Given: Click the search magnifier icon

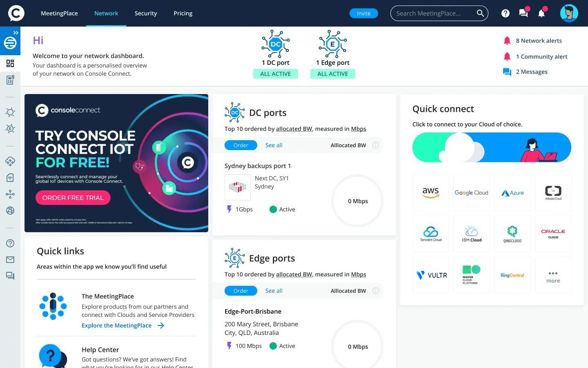Looking at the screenshot, I should (480, 13).
